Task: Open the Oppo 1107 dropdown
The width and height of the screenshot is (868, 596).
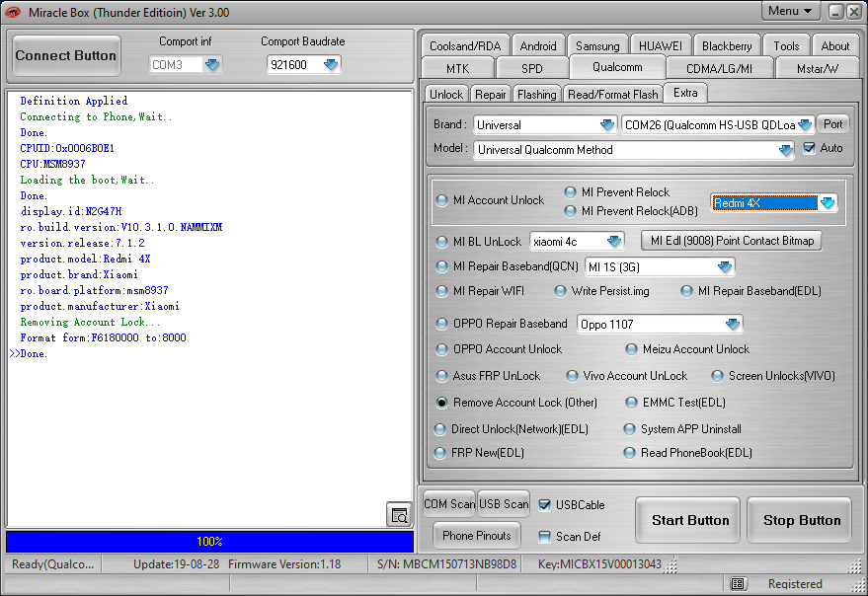Action: pyautogui.click(x=733, y=324)
